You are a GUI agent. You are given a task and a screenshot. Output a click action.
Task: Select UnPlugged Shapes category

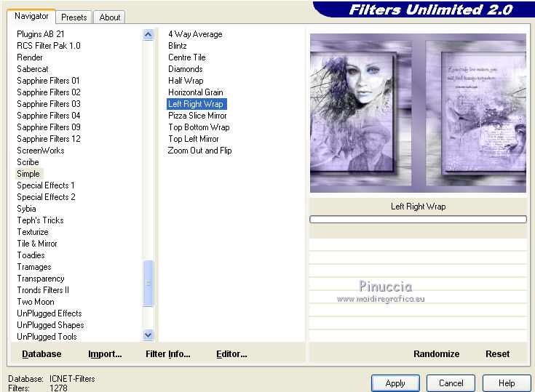coord(50,325)
